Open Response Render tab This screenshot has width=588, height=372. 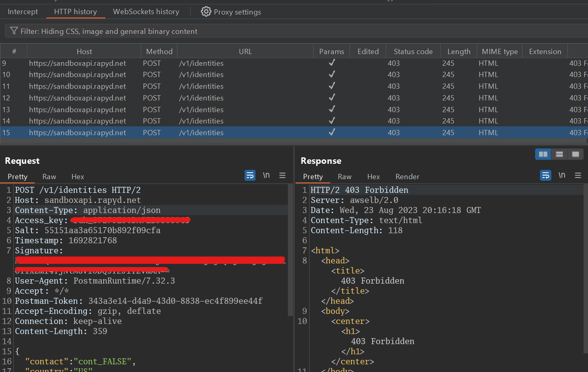click(407, 177)
